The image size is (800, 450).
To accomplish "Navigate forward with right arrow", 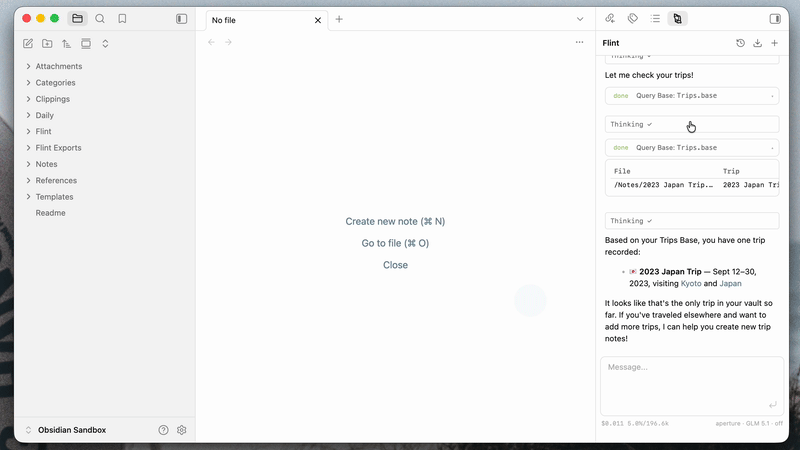I will 228,42.
